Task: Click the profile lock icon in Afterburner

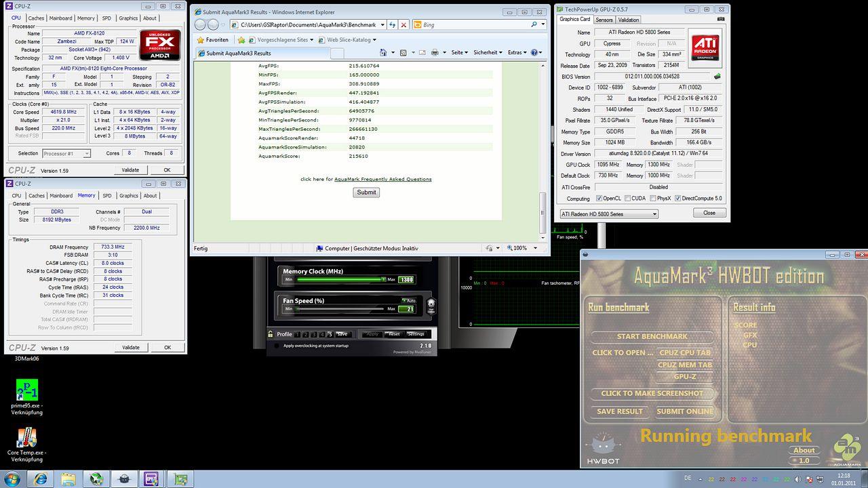Action: click(271, 334)
